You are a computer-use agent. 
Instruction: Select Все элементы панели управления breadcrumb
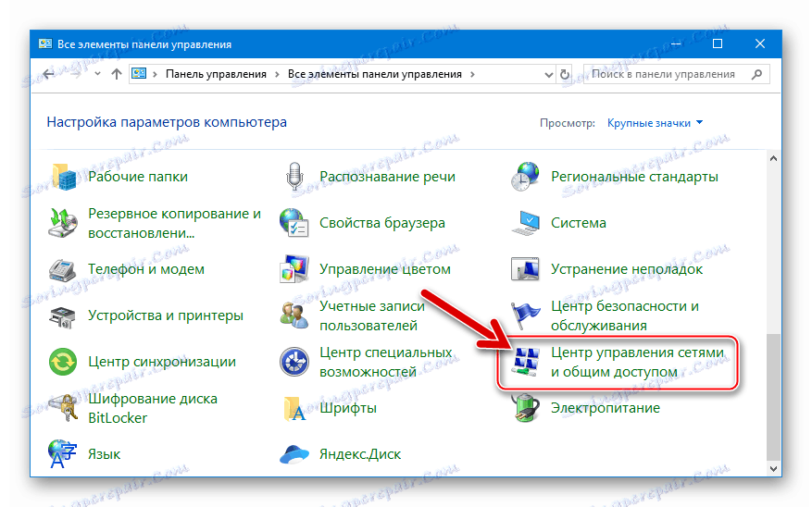click(x=374, y=74)
